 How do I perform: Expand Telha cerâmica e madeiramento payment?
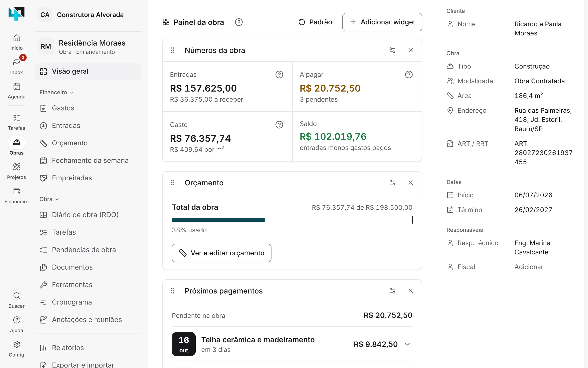click(407, 344)
